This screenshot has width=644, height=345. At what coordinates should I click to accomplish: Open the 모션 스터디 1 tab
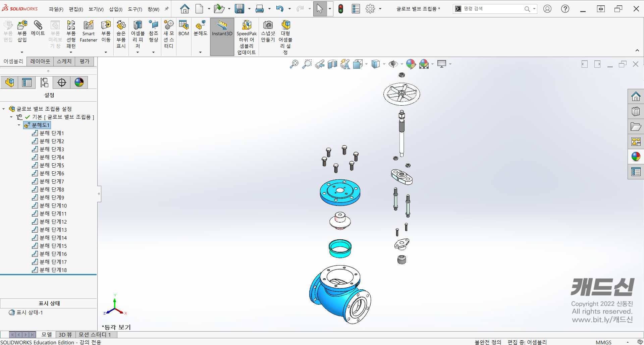click(95, 335)
